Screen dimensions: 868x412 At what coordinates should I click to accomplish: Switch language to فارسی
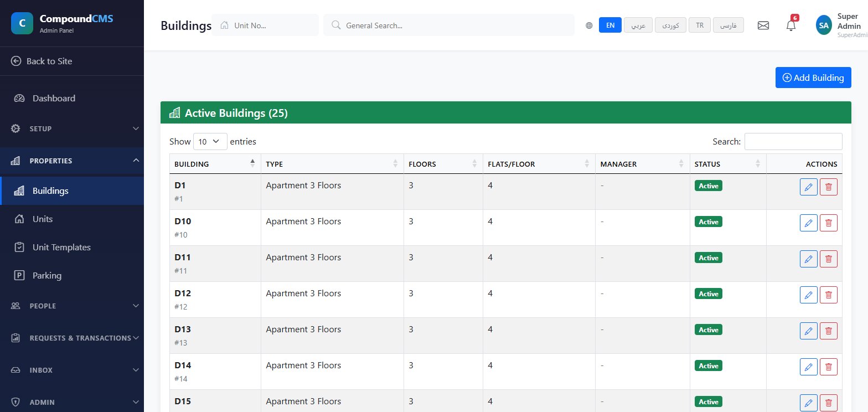(728, 25)
